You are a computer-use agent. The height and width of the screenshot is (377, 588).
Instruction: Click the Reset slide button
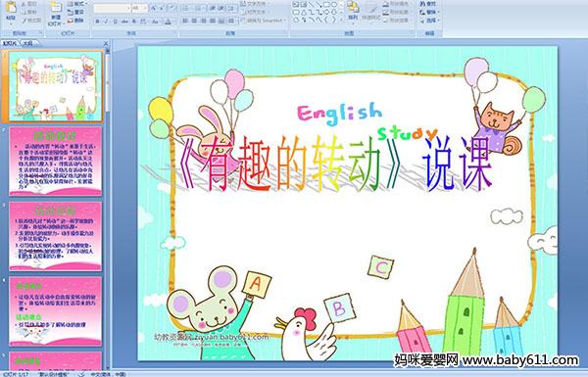click(x=75, y=12)
